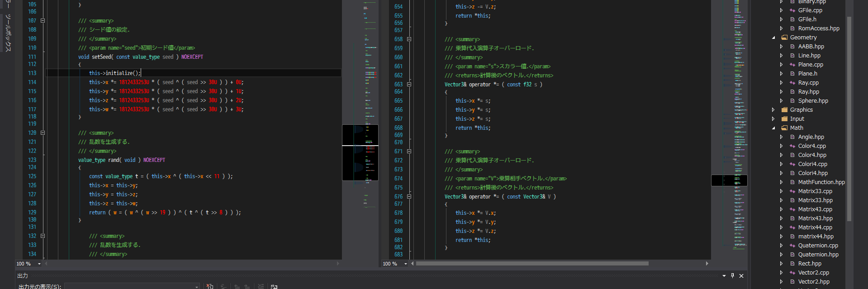This screenshot has height=289, width=868.
Task: Select Vector2.hpp in the solution tree
Action: coord(814,282)
